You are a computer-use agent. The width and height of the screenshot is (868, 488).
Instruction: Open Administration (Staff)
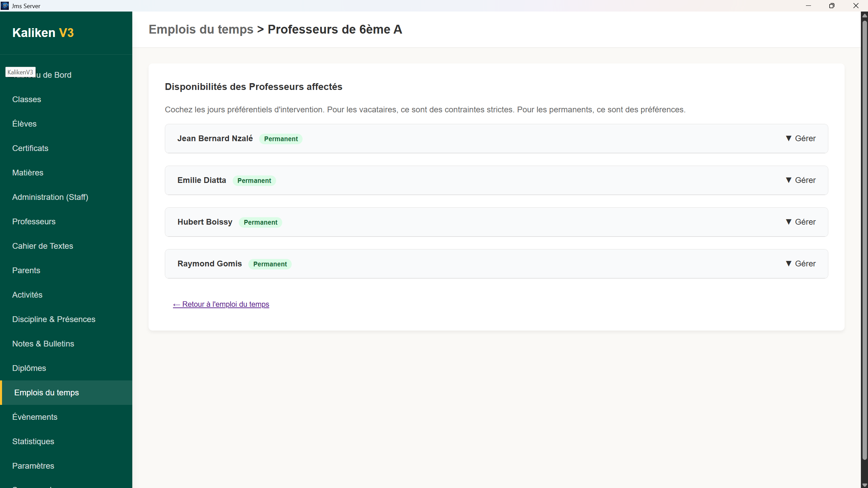click(x=50, y=197)
